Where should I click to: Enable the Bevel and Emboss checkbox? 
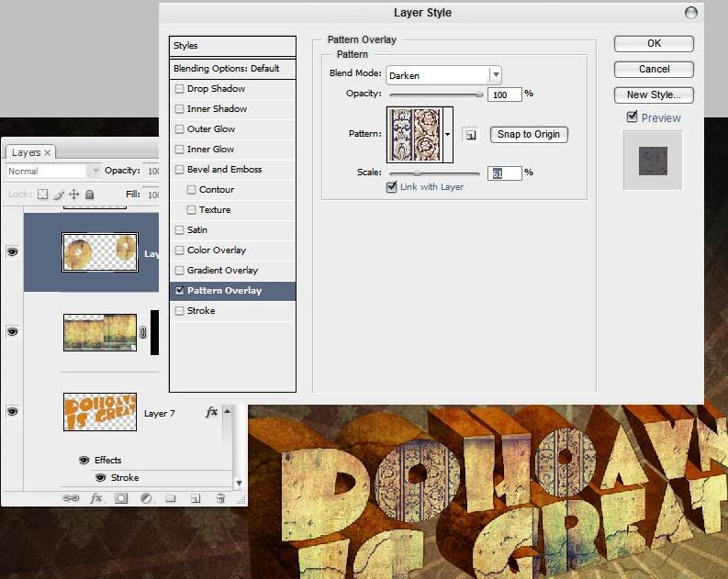[179, 170]
